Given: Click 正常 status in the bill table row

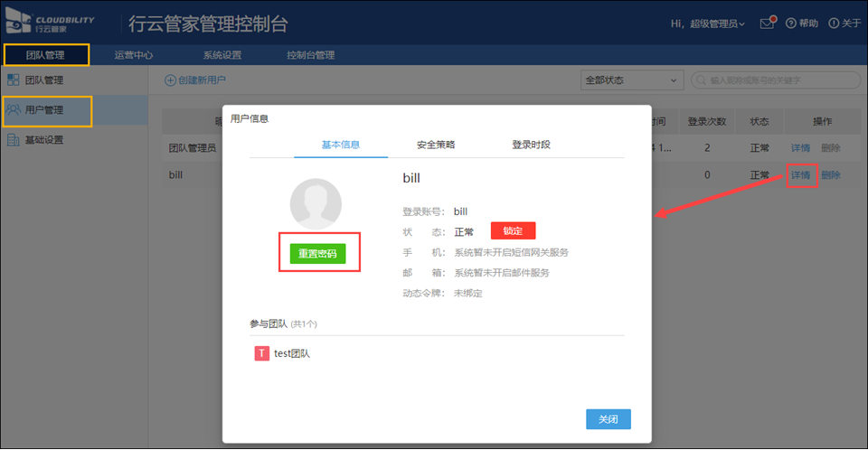Looking at the screenshot, I should tap(759, 175).
